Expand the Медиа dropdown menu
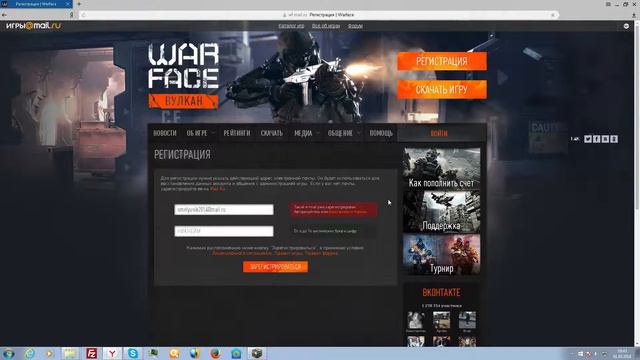The height and width of the screenshot is (360, 640). [307, 133]
